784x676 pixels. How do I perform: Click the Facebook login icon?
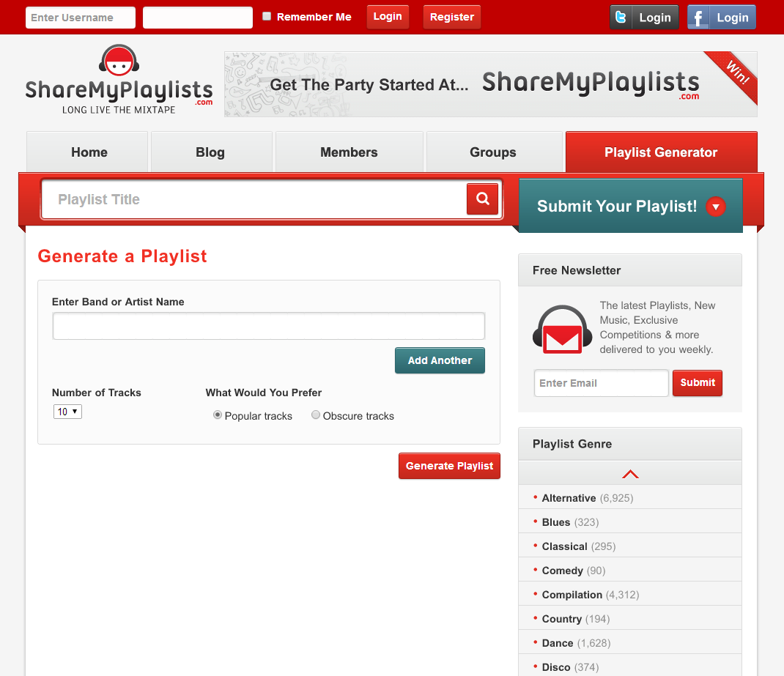click(x=698, y=18)
